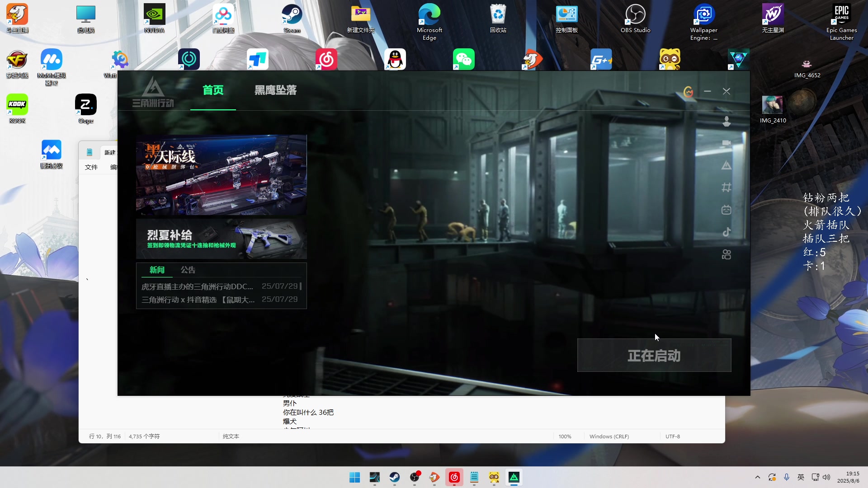Click the Windows (CRLF) status bar entry in Notepad
Screen dimensions: 868x488
(609, 436)
